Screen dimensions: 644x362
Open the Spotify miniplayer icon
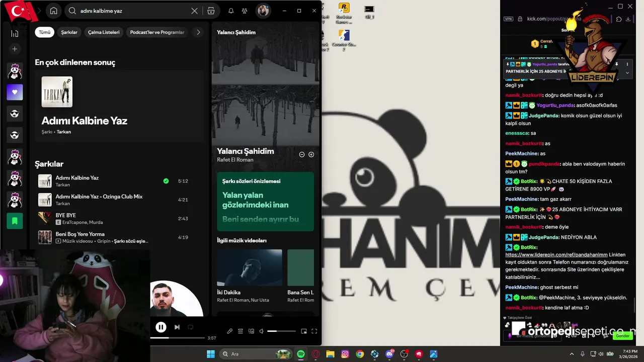[303, 331]
